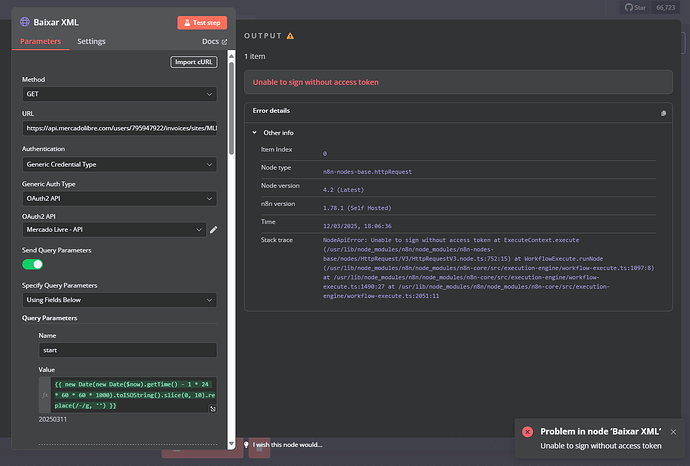This screenshot has width=690, height=466.
Task: Click the Error details header
Action: (x=271, y=111)
